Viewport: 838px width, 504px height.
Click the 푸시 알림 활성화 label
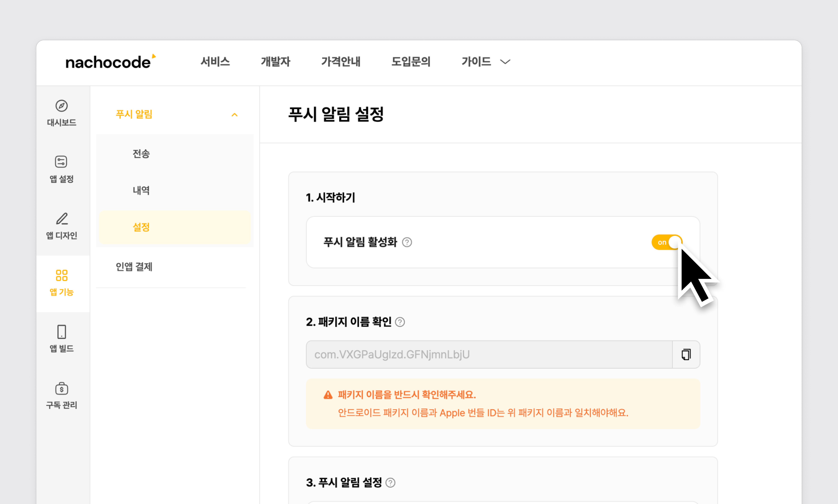[x=360, y=242]
